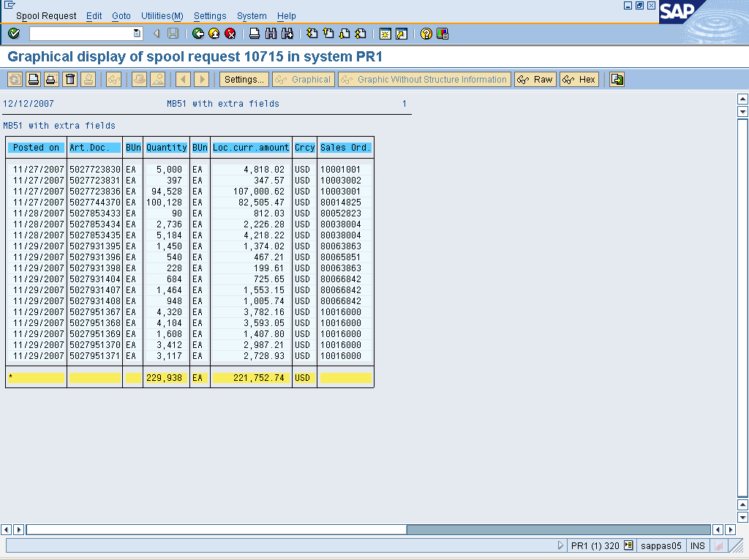Viewport: 749px width, 560px height.
Task: Click the sappas05 status bar entry
Action: pyautogui.click(x=661, y=545)
